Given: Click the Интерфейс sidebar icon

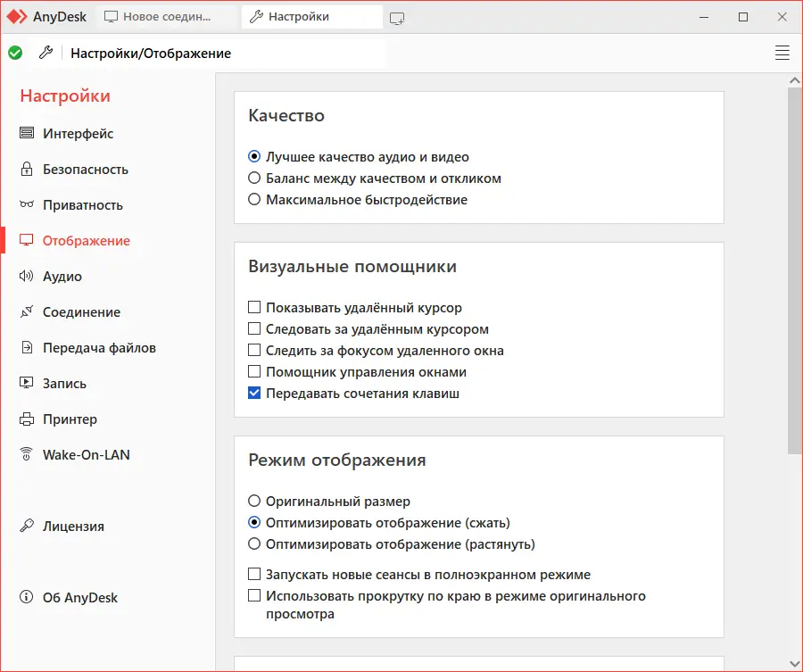Looking at the screenshot, I should 27,134.
